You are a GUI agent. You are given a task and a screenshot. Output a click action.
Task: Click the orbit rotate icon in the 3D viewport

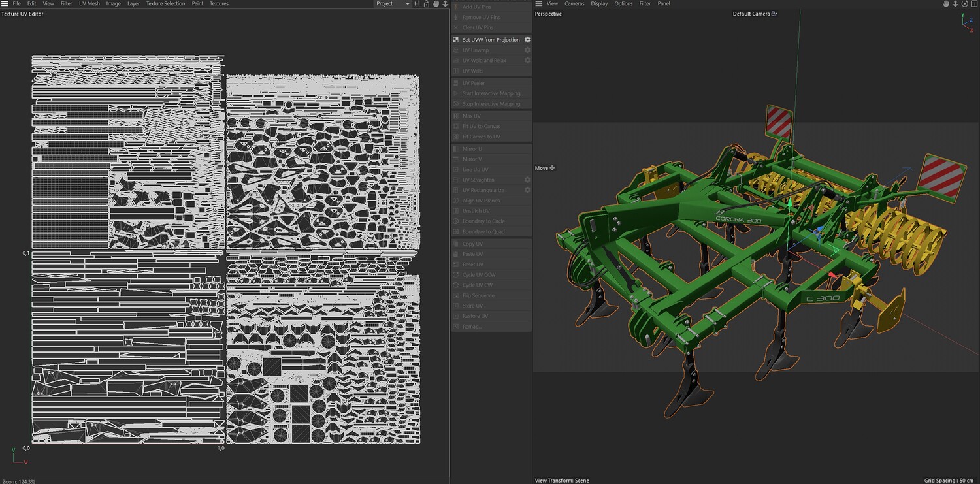pos(964,3)
